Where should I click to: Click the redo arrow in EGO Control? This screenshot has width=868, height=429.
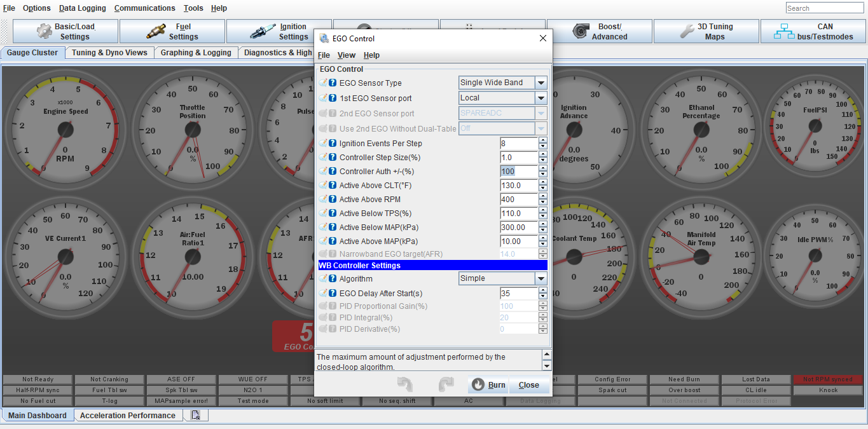[x=446, y=385]
